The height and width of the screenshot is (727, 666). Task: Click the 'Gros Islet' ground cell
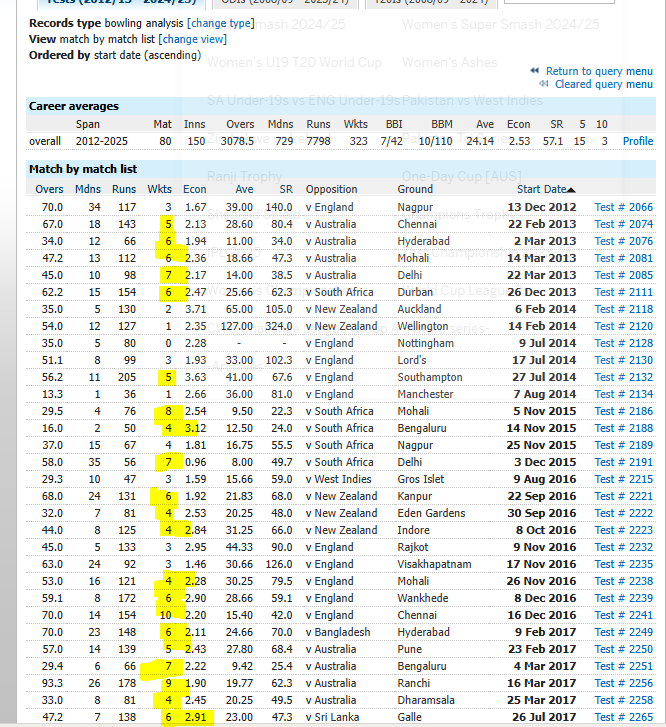421,479
